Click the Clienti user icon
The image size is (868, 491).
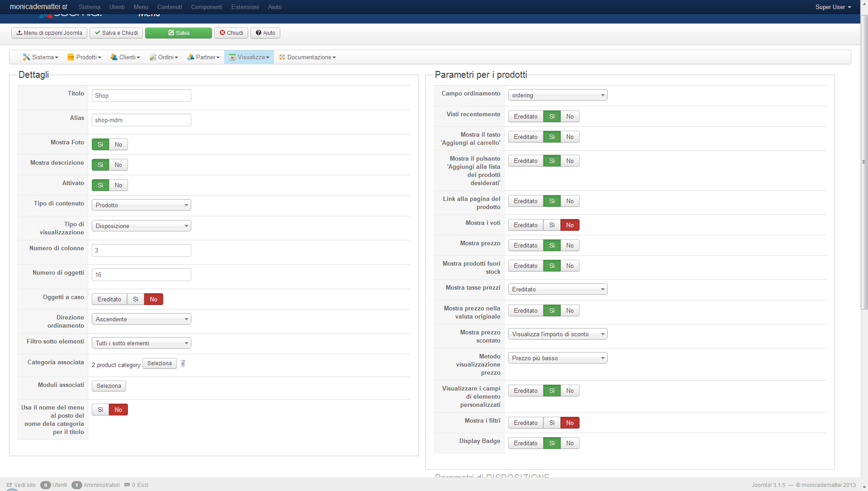114,57
